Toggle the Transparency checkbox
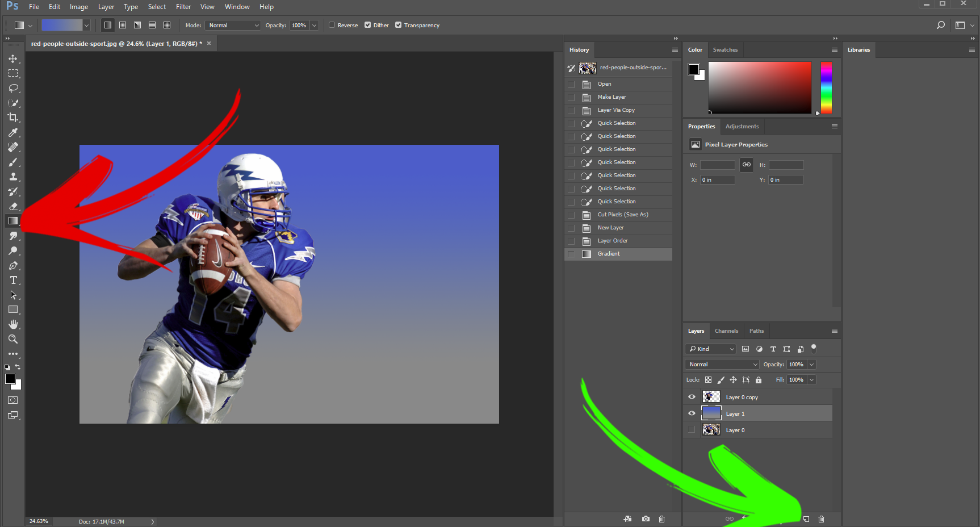This screenshot has width=980, height=527. coord(399,25)
